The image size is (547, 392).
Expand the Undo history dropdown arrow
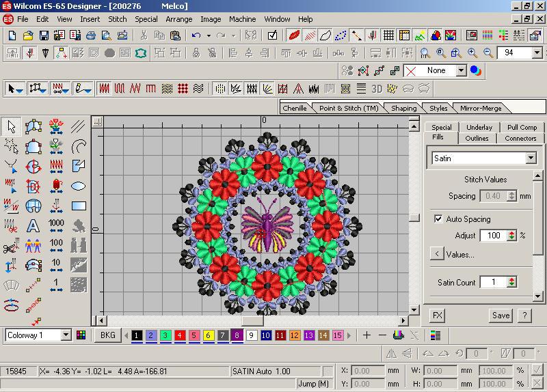209,36
